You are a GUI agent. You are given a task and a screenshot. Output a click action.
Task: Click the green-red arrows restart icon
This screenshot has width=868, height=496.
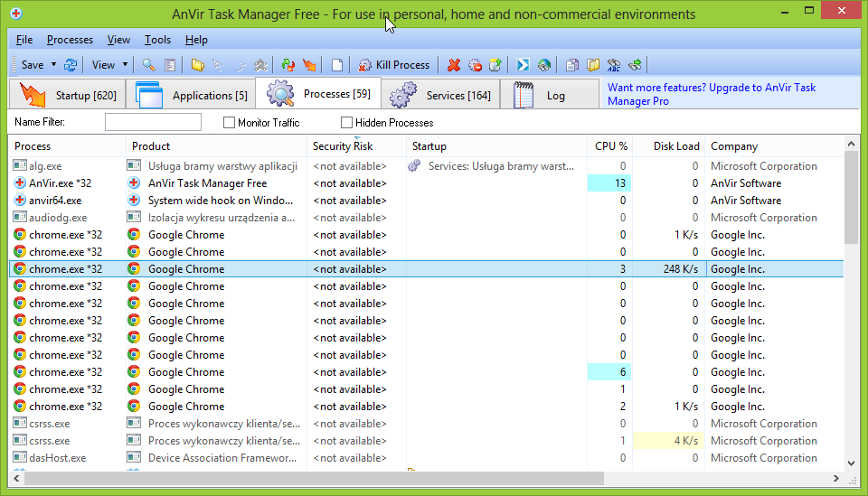pyautogui.click(x=288, y=65)
